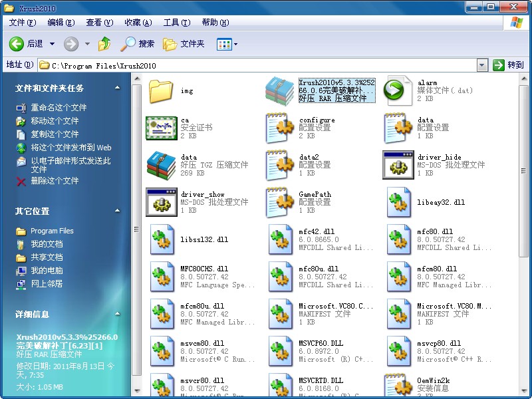
Task: Select the ca security certificate icon
Action: [162, 128]
